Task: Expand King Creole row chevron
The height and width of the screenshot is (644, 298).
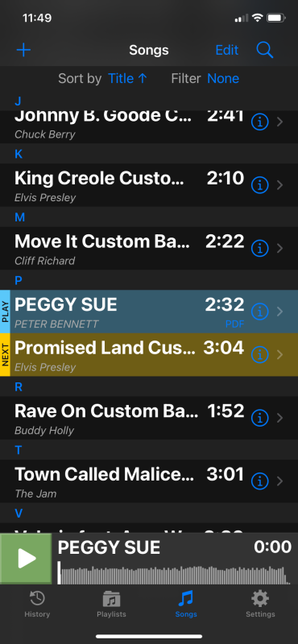Action: (x=280, y=185)
